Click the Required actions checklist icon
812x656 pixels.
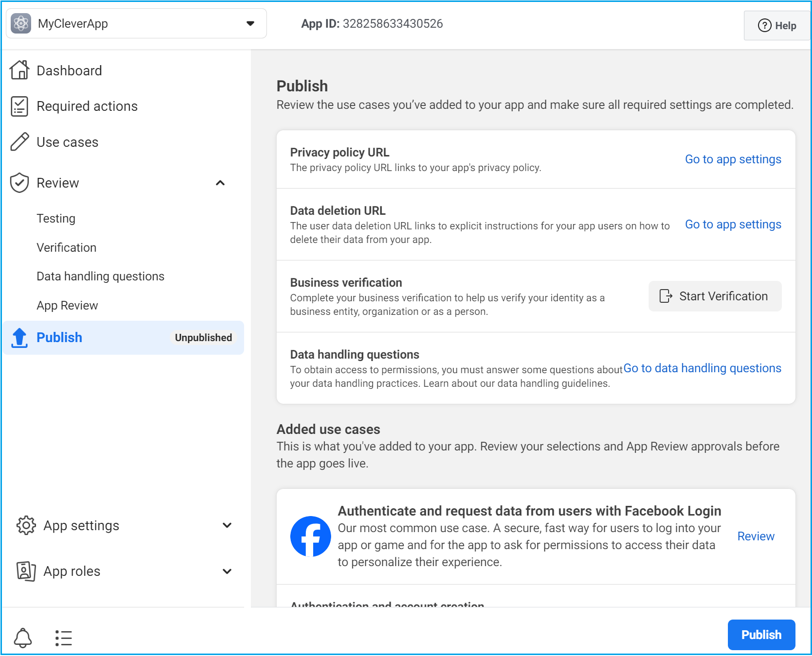pos(19,106)
